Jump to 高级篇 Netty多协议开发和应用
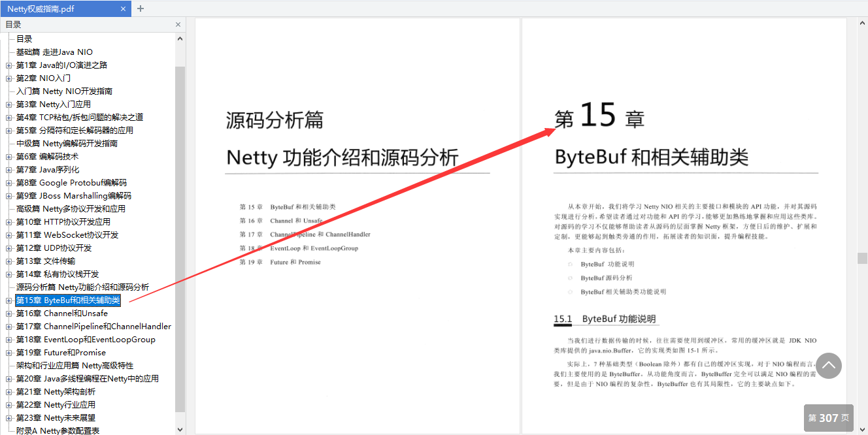 [x=71, y=209]
